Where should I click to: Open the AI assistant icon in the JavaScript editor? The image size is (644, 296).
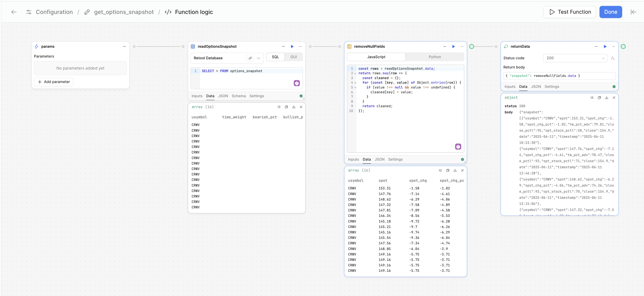tap(458, 146)
